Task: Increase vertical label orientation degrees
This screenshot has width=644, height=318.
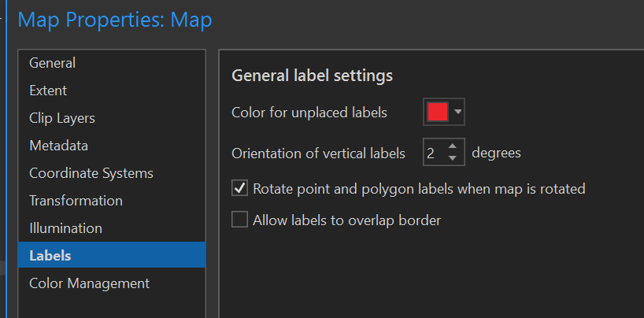Action: coord(452,147)
